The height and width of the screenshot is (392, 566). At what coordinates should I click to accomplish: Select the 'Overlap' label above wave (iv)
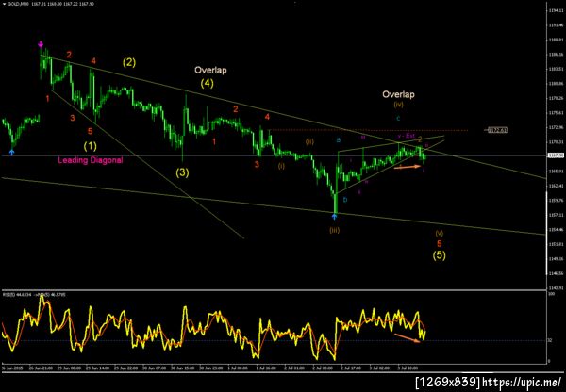coord(398,94)
